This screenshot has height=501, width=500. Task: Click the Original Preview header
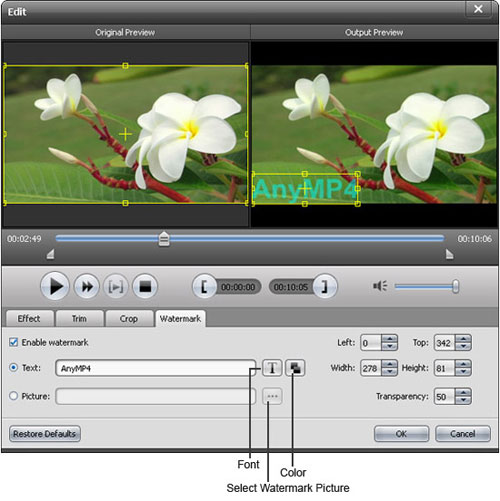pos(125,32)
